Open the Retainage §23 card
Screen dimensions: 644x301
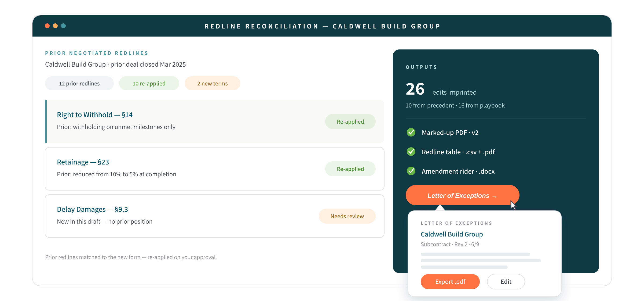pos(215,169)
